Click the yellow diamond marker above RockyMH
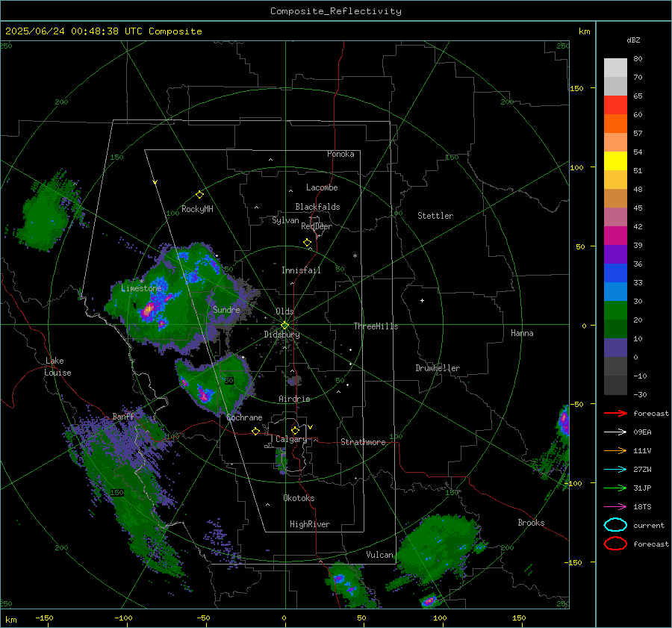672x628 pixels. (199, 195)
